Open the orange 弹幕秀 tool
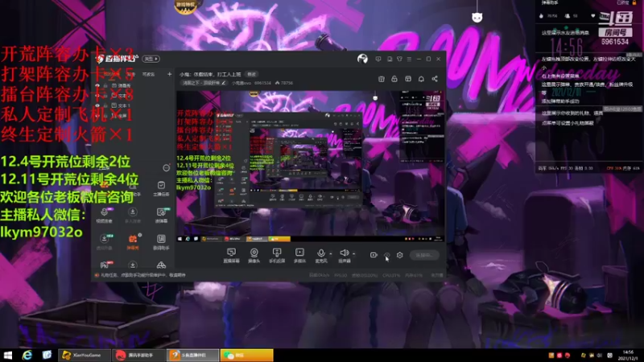The image size is (644, 362). [x=133, y=242]
